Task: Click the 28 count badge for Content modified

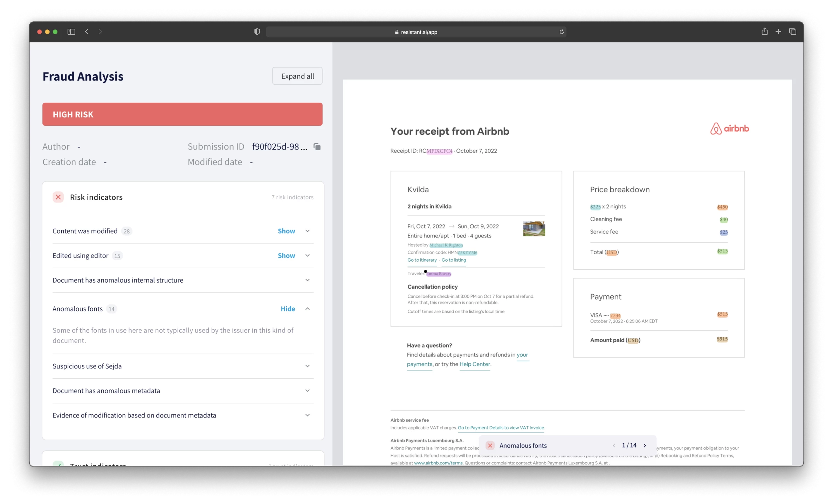Action: pos(126,232)
